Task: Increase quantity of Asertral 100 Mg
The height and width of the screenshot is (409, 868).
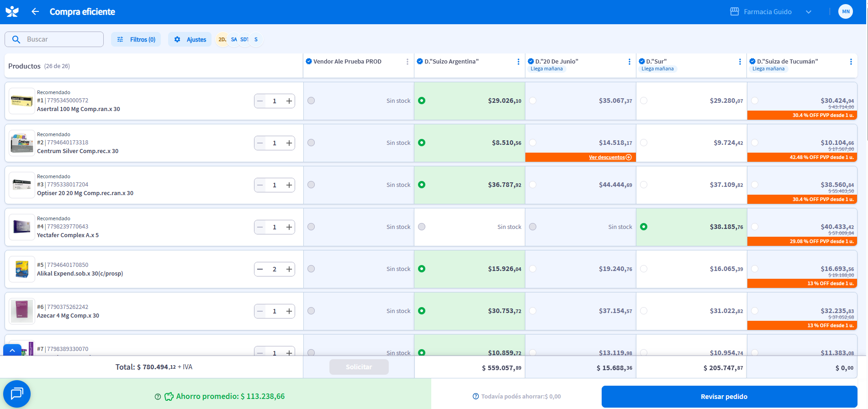Action: coord(289,101)
